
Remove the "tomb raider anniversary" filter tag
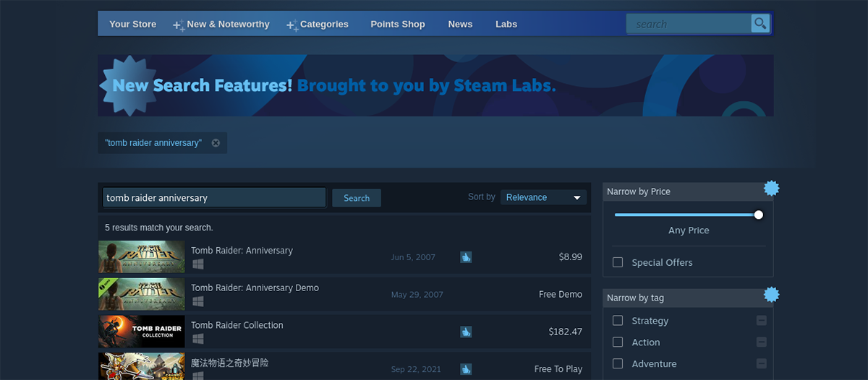tap(216, 143)
